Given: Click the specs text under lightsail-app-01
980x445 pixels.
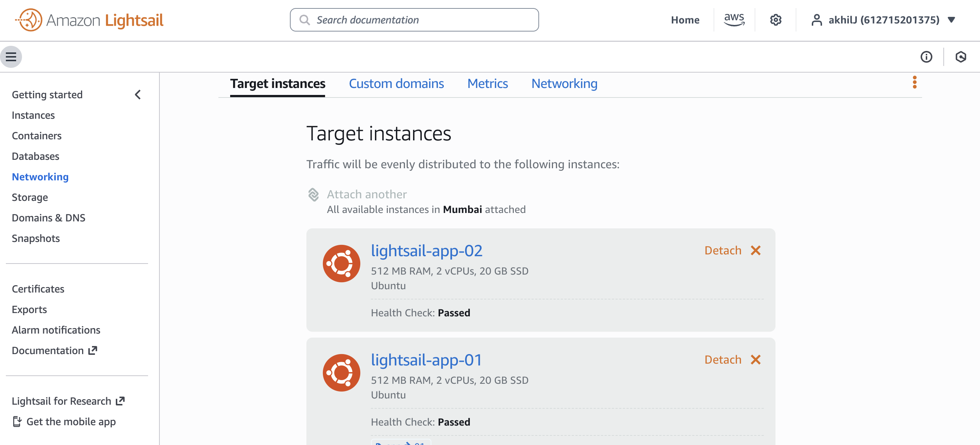Looking at the screenshot, I should [450, 380].
